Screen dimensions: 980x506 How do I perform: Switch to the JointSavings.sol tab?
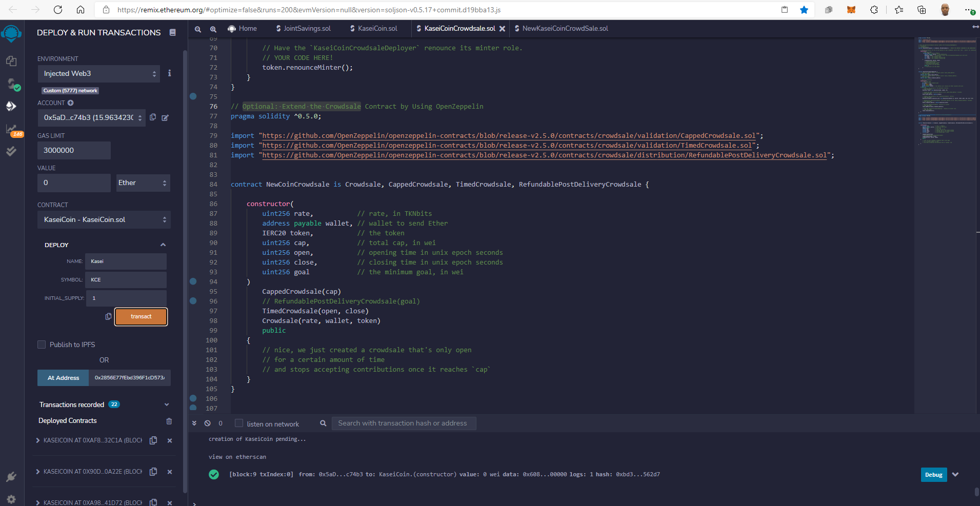click(304, 29)
